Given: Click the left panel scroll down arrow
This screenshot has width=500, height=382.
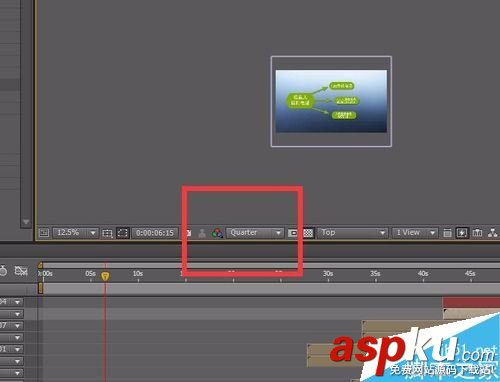Looking at the screenshot, I should 26,222.
